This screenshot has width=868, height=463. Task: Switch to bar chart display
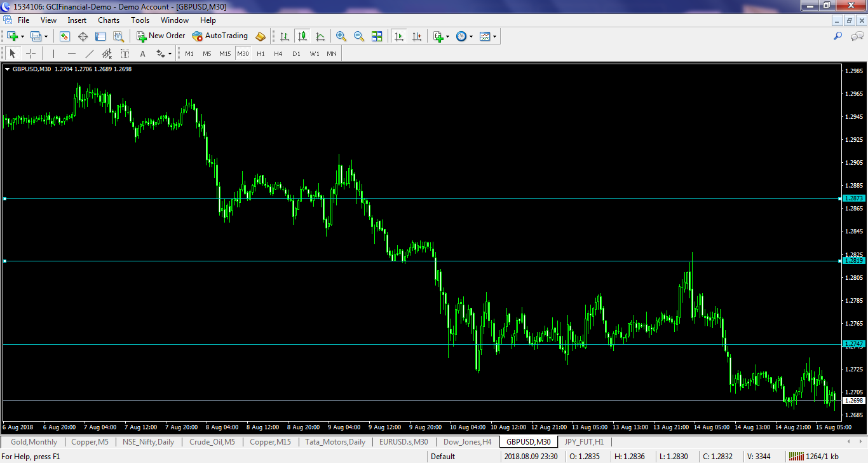[285, 36]
